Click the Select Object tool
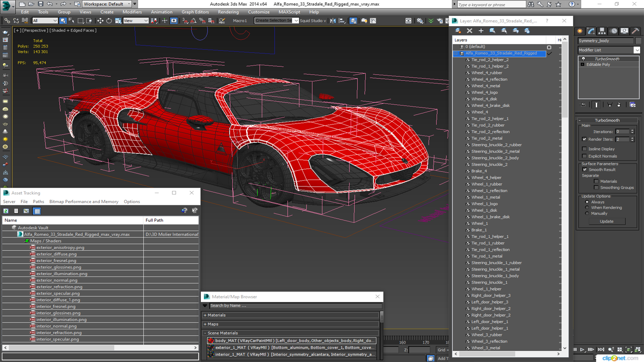Viewport: 644px width, 362px height. coord(63,21)
